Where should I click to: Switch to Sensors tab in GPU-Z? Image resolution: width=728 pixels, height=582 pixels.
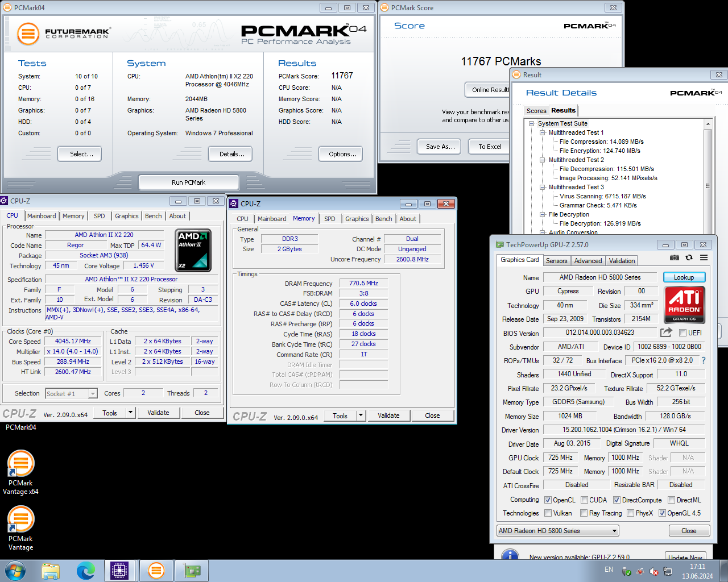tap(557, 261)
